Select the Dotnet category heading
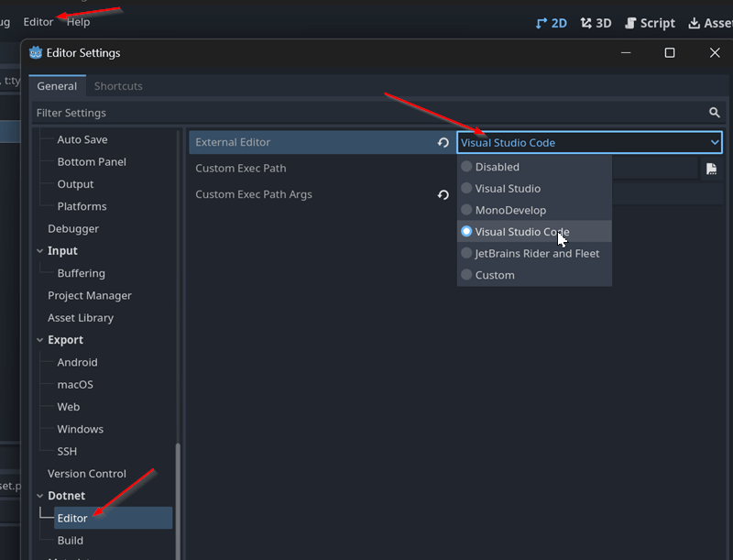This screenshot has width=733, height=560. click(66, 496)
